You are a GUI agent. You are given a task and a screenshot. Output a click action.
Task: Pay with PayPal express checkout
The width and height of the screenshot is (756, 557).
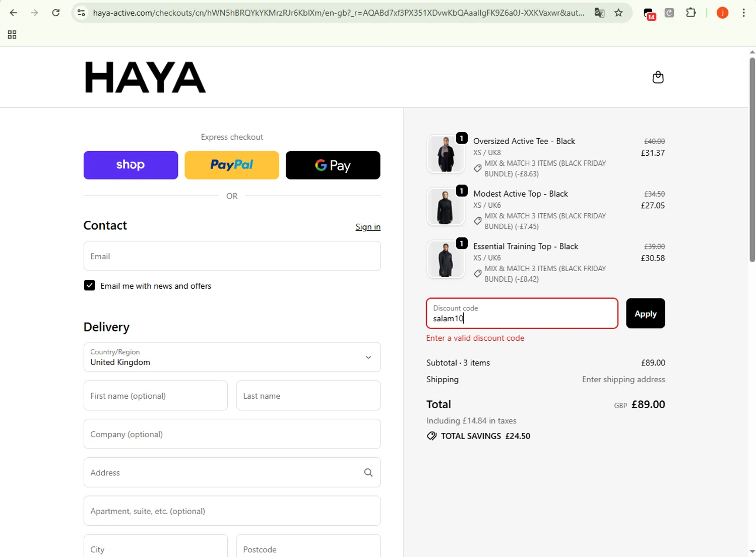(x=232, y=165)
